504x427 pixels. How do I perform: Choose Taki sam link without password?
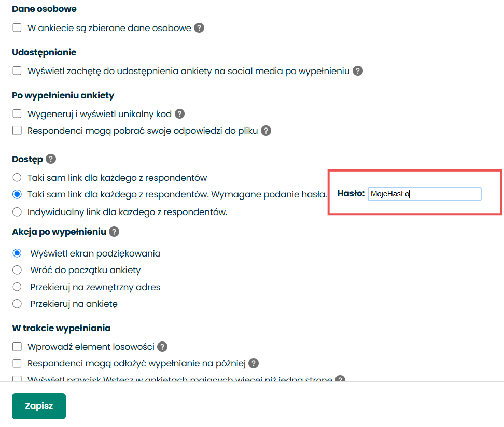point(17,177)
